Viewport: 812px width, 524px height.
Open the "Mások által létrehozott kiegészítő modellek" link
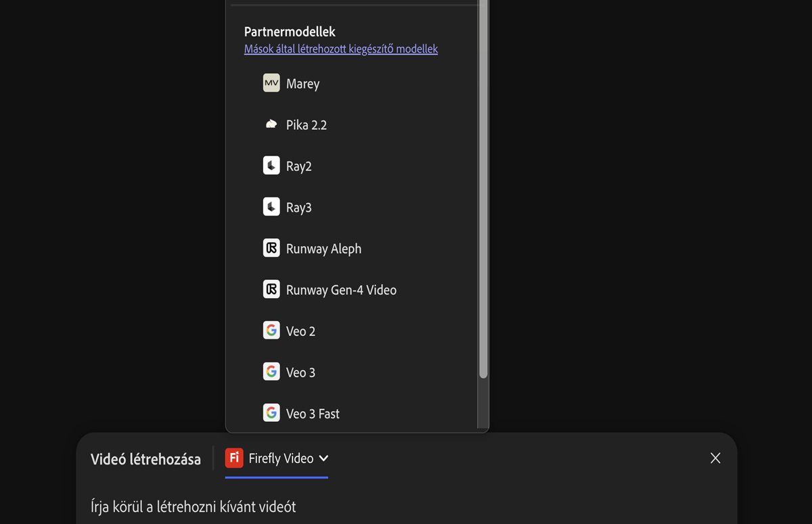341,49
